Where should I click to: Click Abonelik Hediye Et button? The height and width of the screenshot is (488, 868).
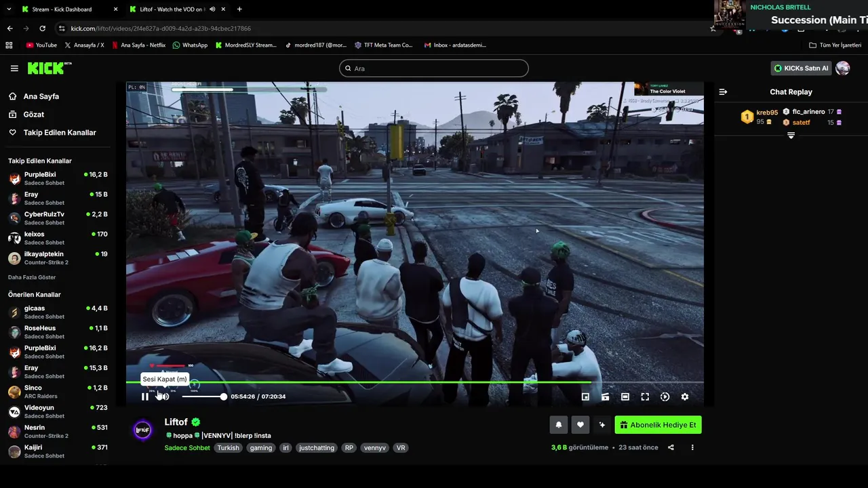tap(658, 425)
